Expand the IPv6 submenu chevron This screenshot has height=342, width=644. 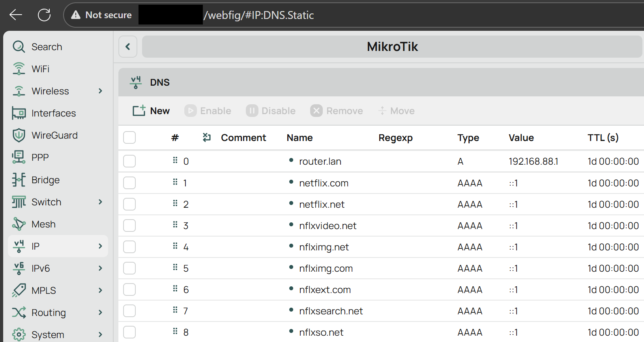coord(100,268)
